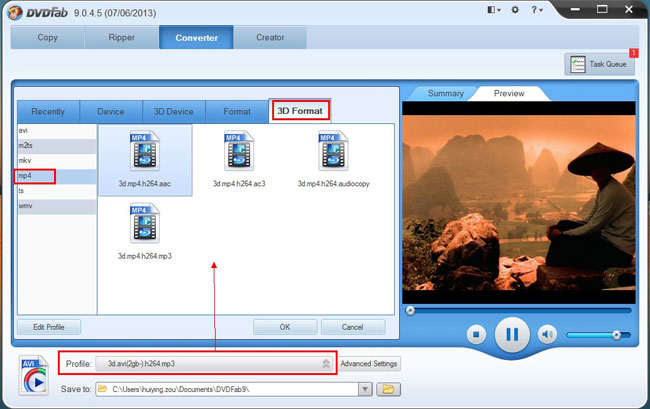Click the Save to path field
The image size is (650, 409).
pos(227,389)
